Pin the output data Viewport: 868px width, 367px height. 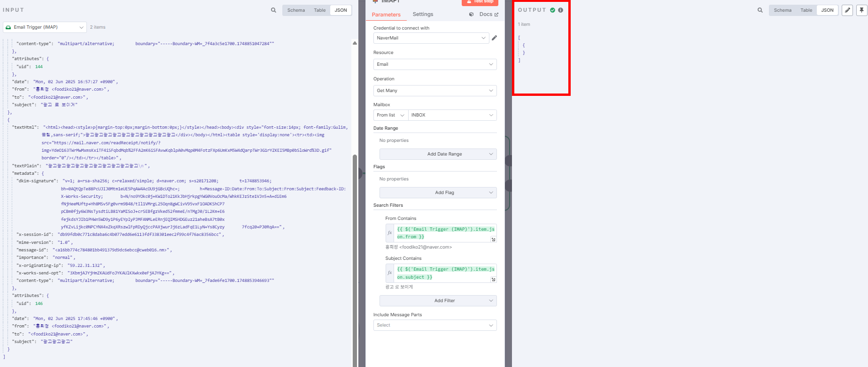(x=862, y=10)
